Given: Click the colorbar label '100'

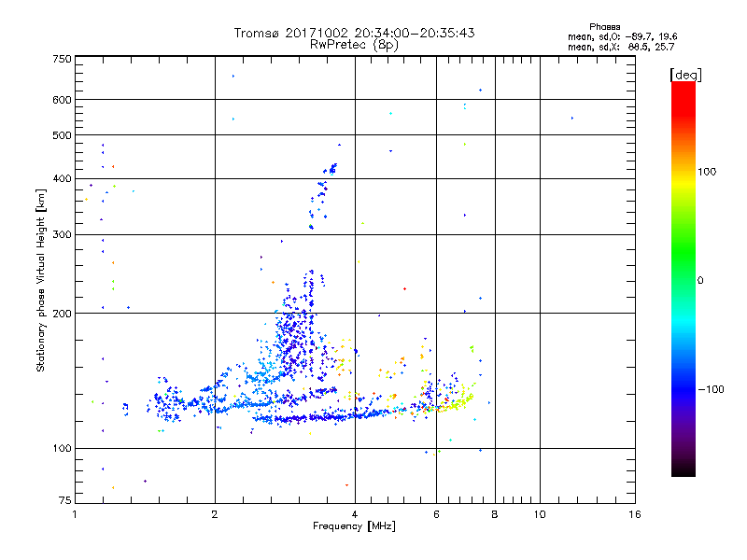Looking at the screenshot, I should (707, 172).
